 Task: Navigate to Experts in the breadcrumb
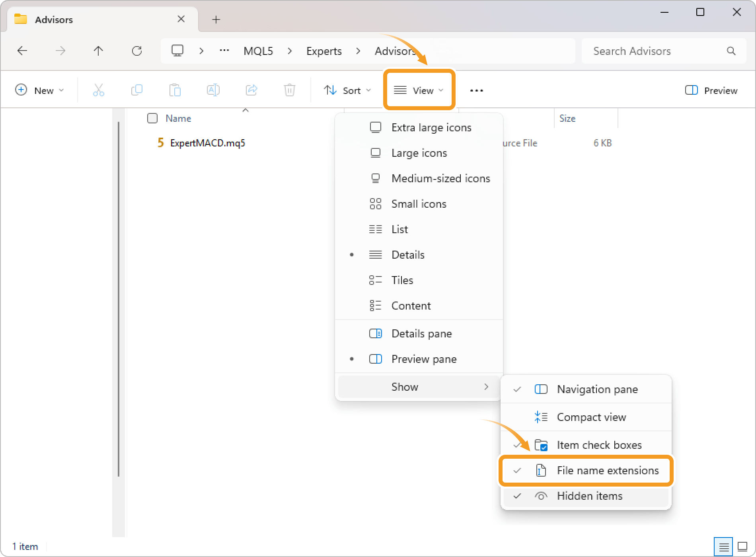[x=324, y=51]
